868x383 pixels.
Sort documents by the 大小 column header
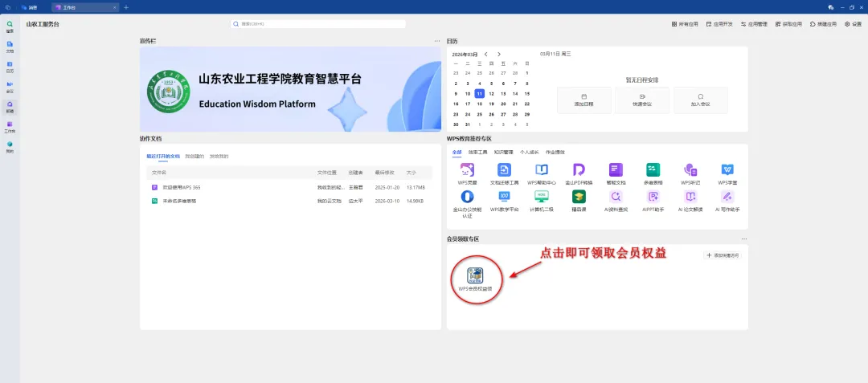point(411,173)
